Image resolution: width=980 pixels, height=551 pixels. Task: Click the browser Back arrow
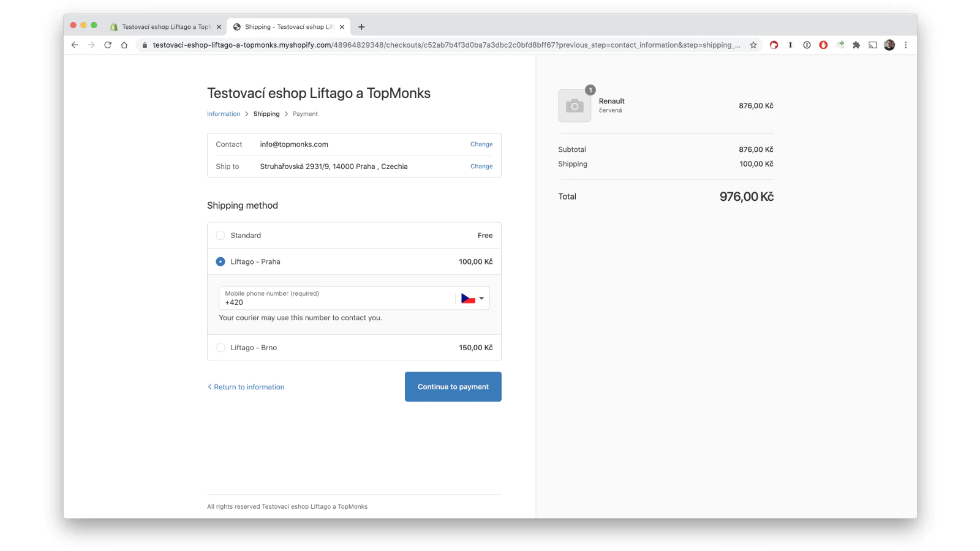(75, 45)
